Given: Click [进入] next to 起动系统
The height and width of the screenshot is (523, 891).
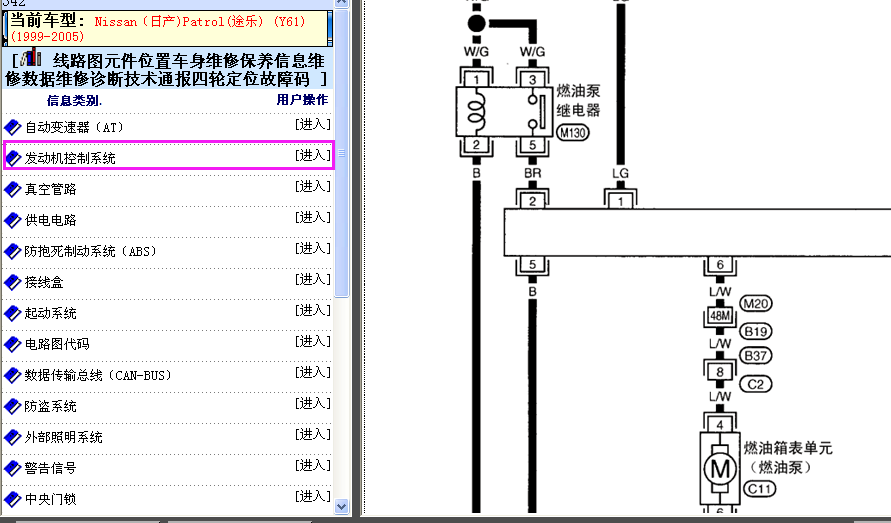Looking at the screenshot, I should point(313,310).
